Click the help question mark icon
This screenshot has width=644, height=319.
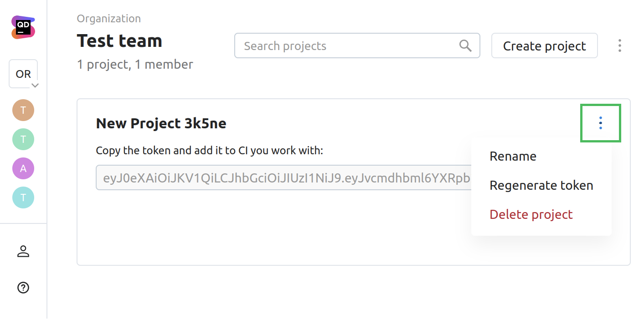coord(23,288)
